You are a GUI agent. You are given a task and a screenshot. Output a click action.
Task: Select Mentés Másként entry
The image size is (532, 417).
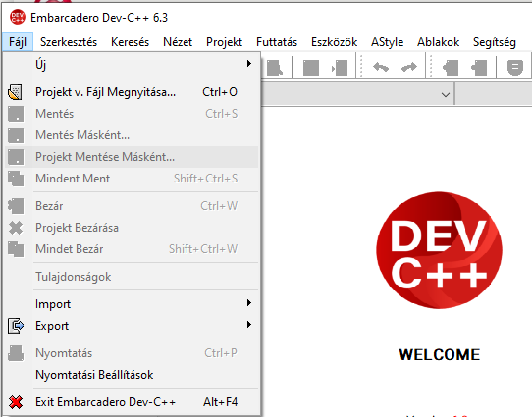(132, 135)
